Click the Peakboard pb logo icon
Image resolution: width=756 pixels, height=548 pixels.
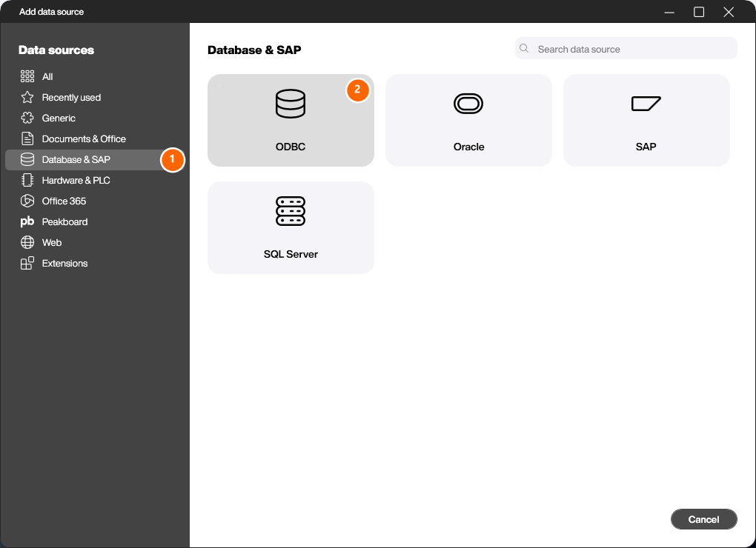click(x=27, y=221)
